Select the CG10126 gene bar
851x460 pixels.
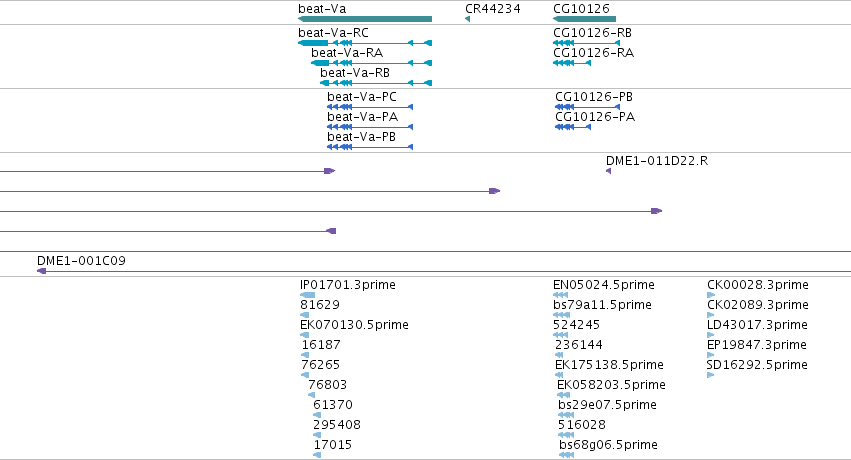[x=585, y=20]
